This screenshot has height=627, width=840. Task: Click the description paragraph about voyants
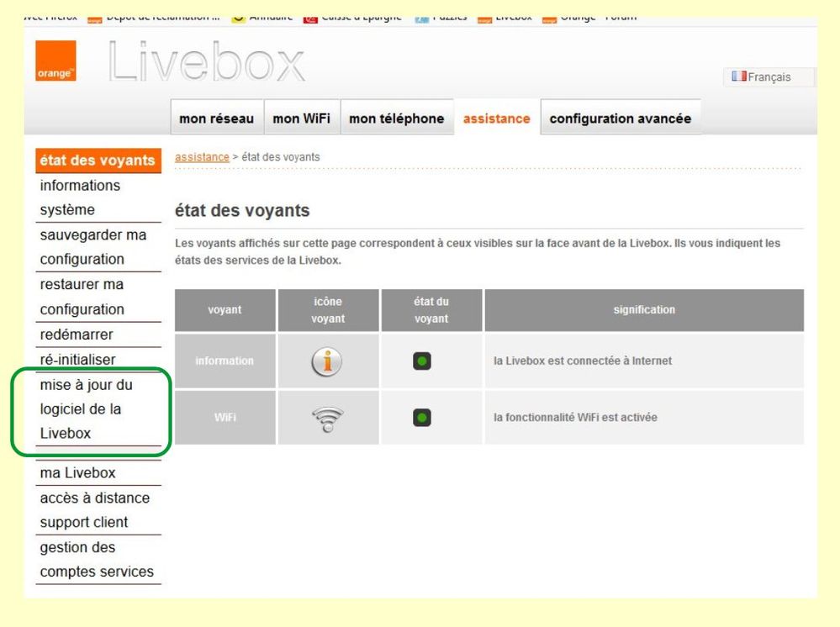point(478,251)
